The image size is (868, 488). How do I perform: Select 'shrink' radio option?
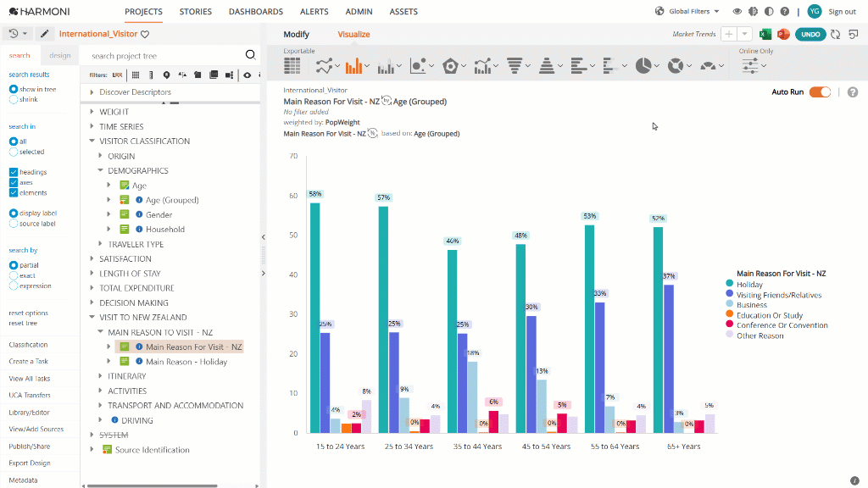coord(14,100)
